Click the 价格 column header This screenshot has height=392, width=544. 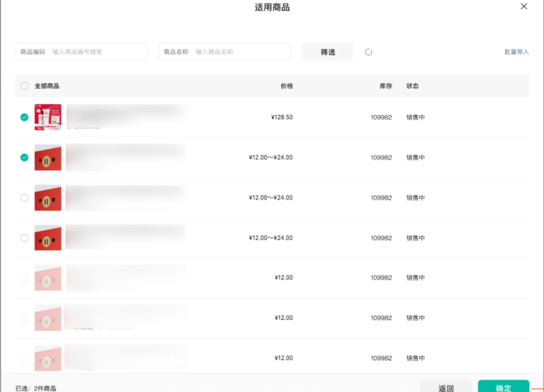[287, 86]
